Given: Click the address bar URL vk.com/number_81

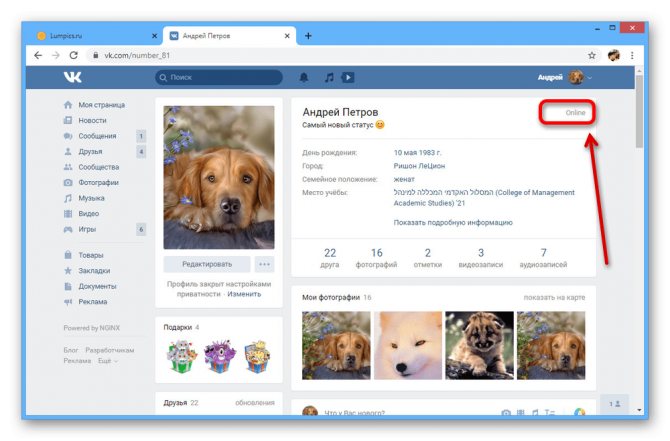Looking at the screenshot, I should point(137,55).
